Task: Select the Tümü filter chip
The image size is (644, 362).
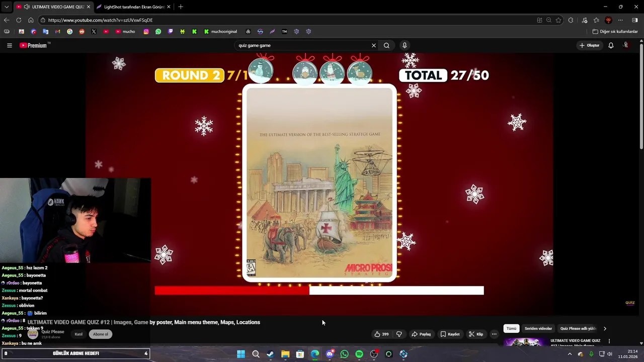Action: pyautogui.click(x=511, y=328)
